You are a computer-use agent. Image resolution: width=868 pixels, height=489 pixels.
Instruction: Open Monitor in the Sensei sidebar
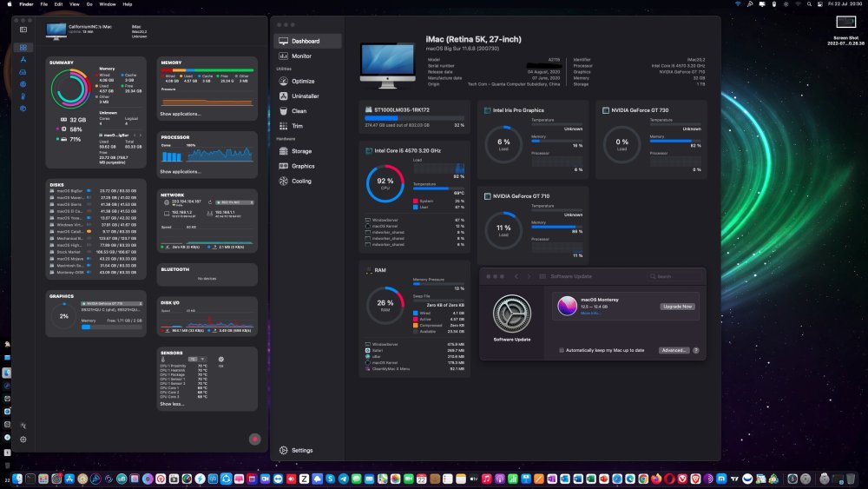click(x=307, y=56)
